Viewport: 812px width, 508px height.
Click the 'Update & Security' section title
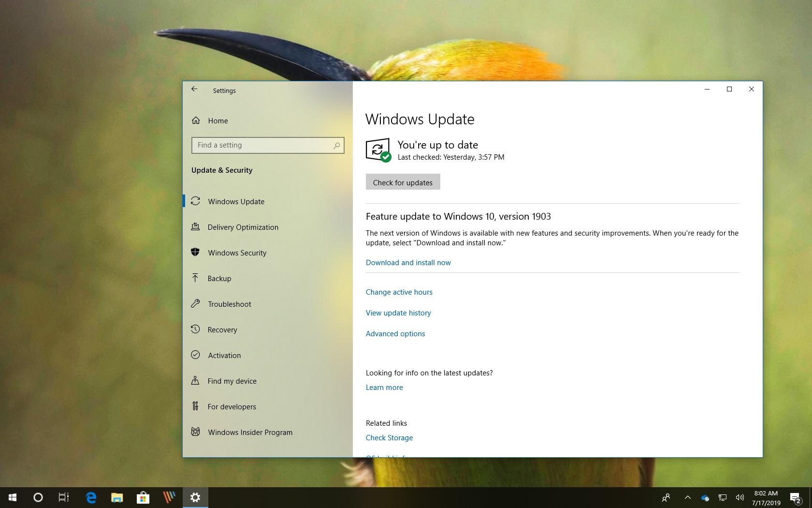[x=222, y=170]
